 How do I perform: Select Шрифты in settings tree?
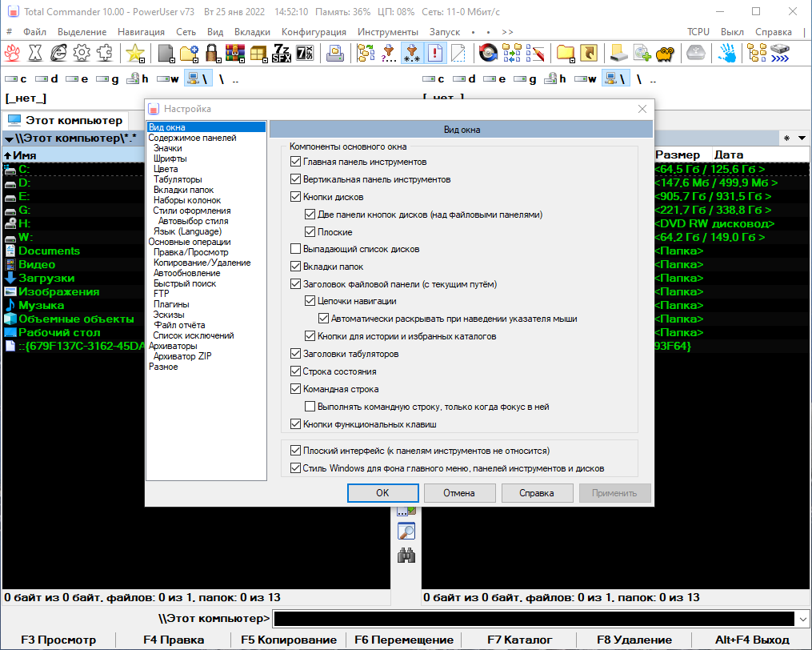170,158
